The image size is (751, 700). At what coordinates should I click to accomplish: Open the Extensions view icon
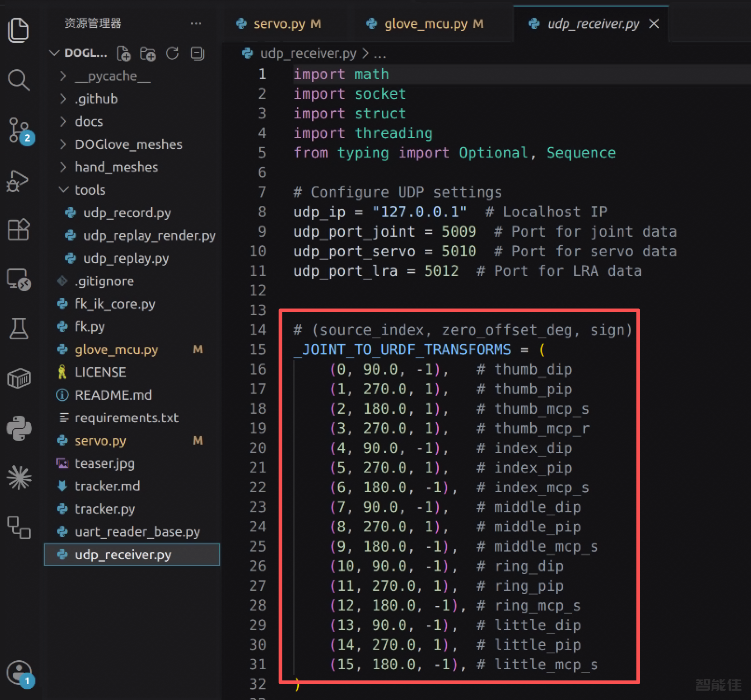pyautogui.click(x=19, y=230)
